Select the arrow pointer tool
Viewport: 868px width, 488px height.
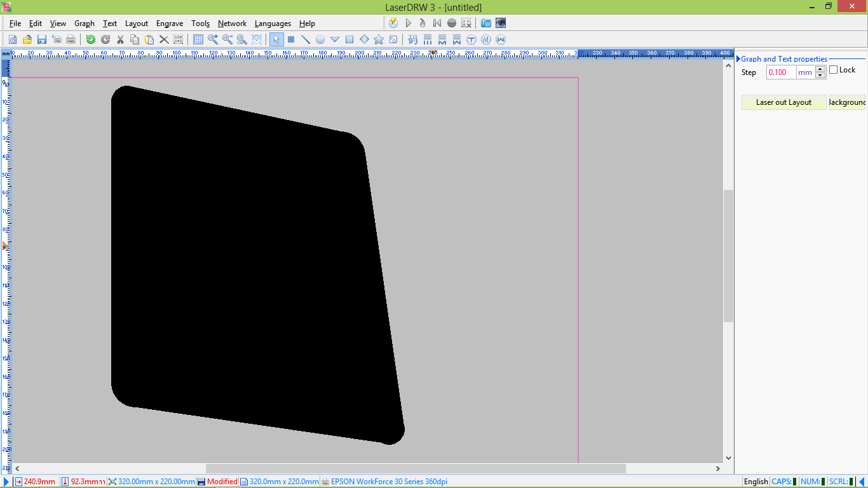(276, 39)
